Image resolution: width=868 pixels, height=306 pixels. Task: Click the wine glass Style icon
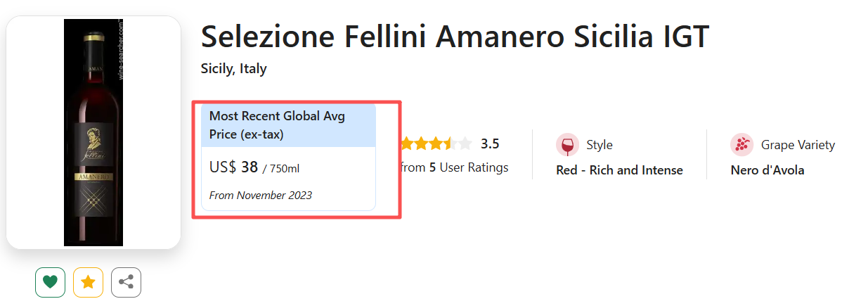pos(567,145)
